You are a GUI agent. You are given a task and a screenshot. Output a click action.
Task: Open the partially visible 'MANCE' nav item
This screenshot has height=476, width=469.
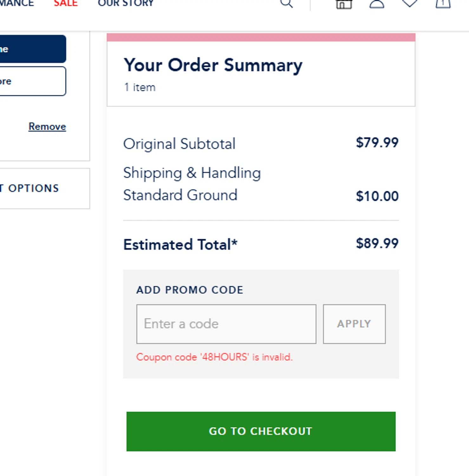click(16, 3)
